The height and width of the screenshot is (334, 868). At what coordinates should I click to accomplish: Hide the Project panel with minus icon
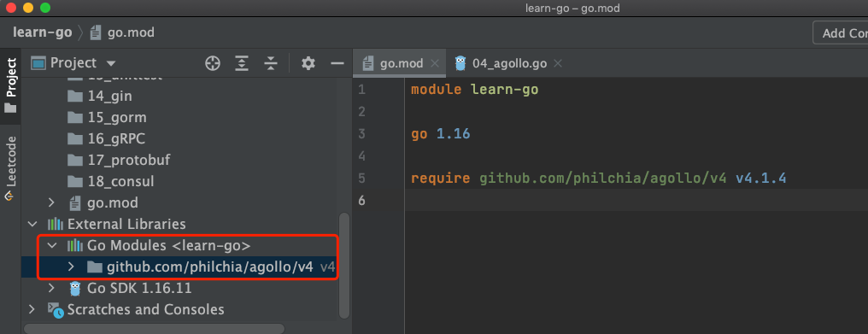pos(337,64)
